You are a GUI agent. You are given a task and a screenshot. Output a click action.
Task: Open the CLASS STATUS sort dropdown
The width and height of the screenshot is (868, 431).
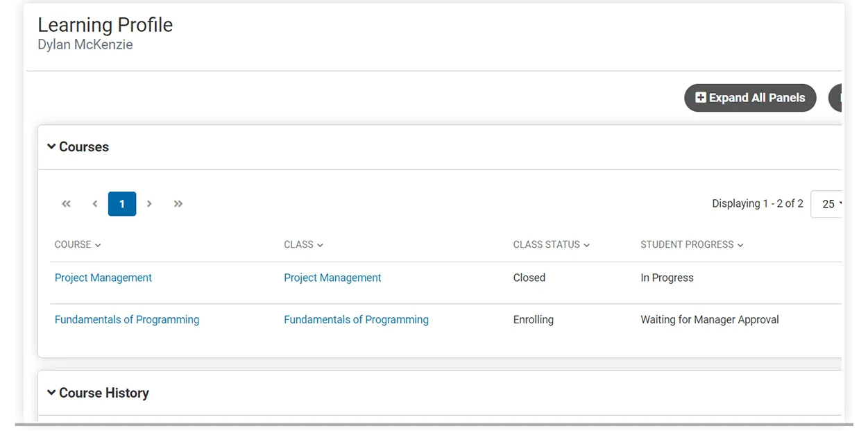(586, 244)
